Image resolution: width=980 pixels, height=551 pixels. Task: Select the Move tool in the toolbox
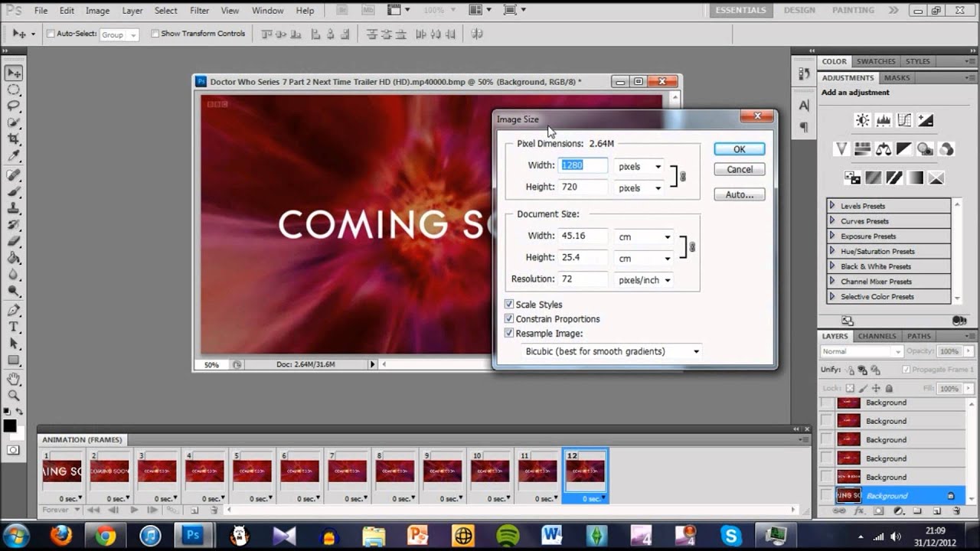[x=14, y=73]
